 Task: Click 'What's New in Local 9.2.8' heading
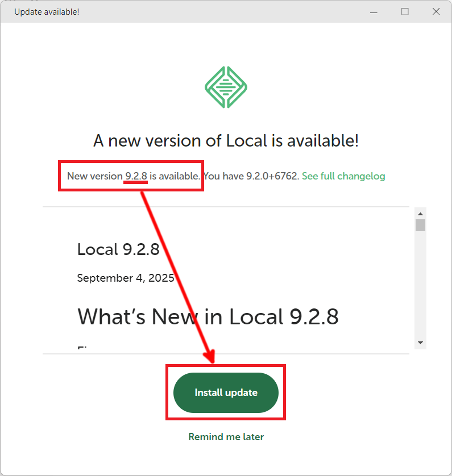[208, 316]
